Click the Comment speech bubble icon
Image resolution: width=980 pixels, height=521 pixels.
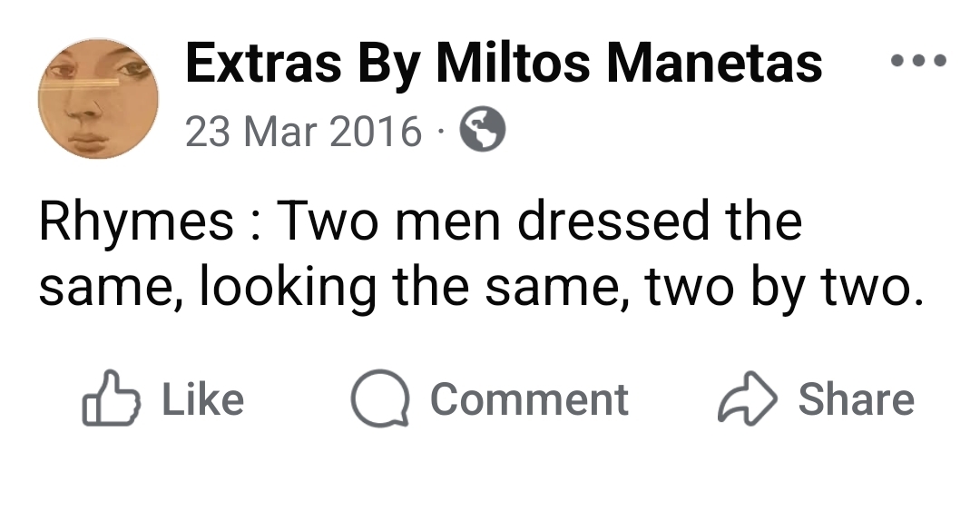click(379, 399)
